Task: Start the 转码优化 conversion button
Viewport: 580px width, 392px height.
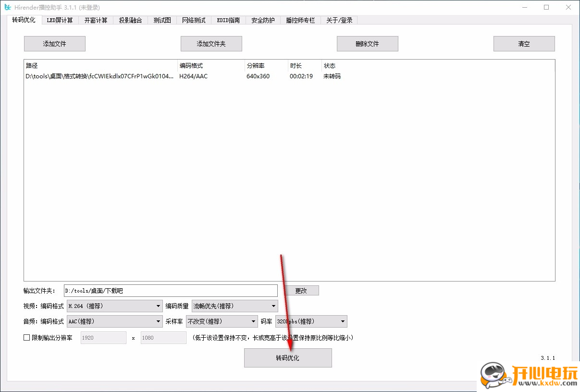Action: coord(288,358)
